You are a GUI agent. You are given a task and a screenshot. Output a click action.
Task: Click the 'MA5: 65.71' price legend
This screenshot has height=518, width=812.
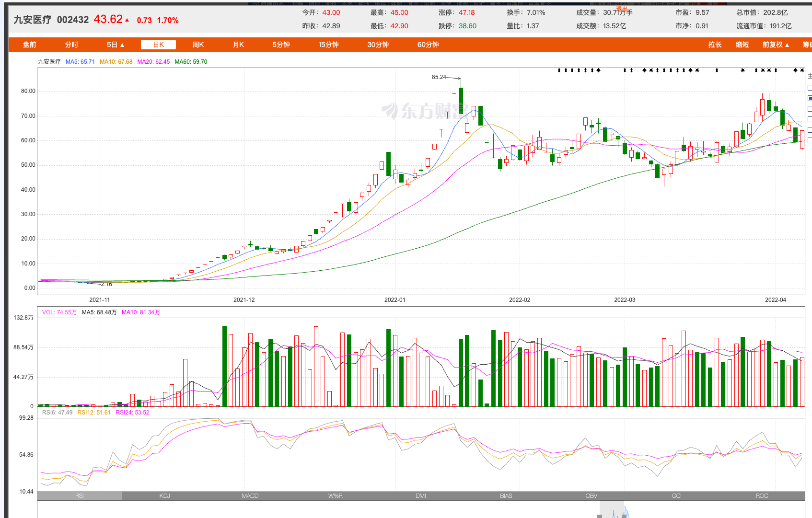80,62
